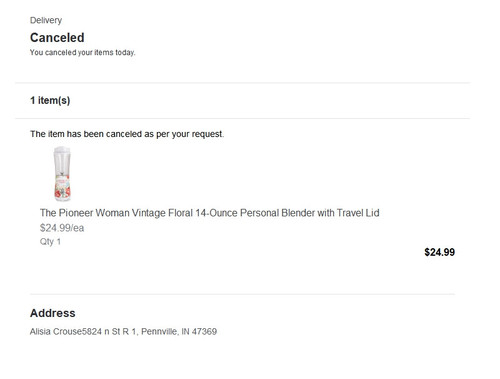Select the clear cup top of the blender image

[x=62, y=161]
